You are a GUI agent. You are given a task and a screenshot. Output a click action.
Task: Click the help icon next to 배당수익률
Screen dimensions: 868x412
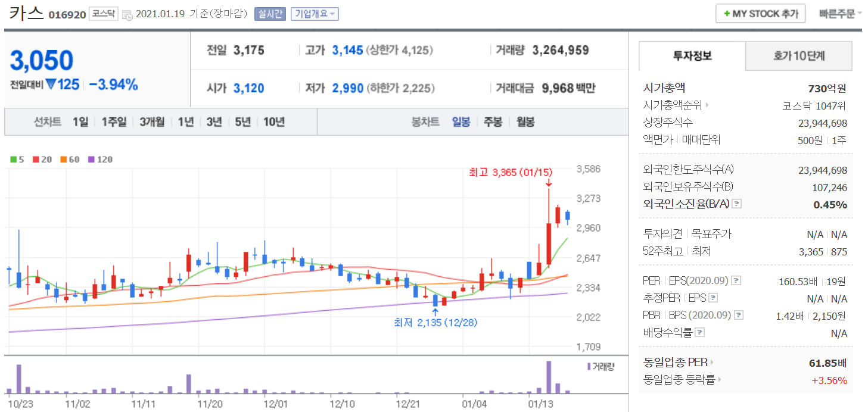pyautogui.click(x=700, y=333)
